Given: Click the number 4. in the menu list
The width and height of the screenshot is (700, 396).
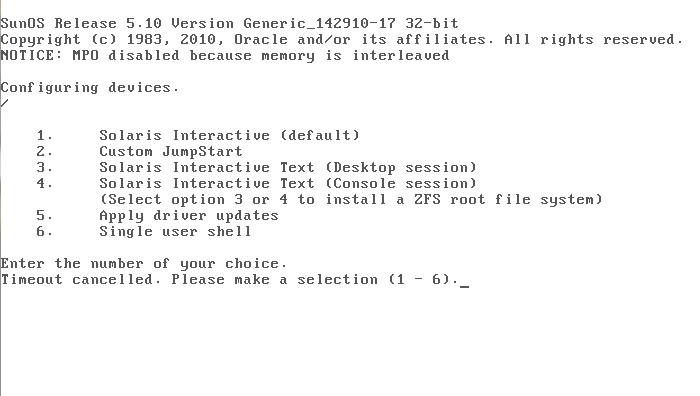Looking at the screenshot, I should click(45, 183).
